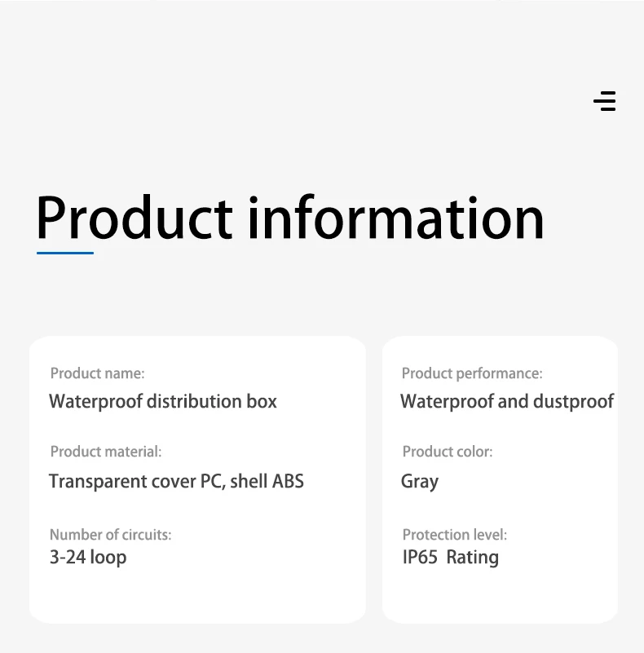Select the "Waterproof and dustproof" text
The width and height of the screenshot is (644, 653).
click(x=507, y=401)
